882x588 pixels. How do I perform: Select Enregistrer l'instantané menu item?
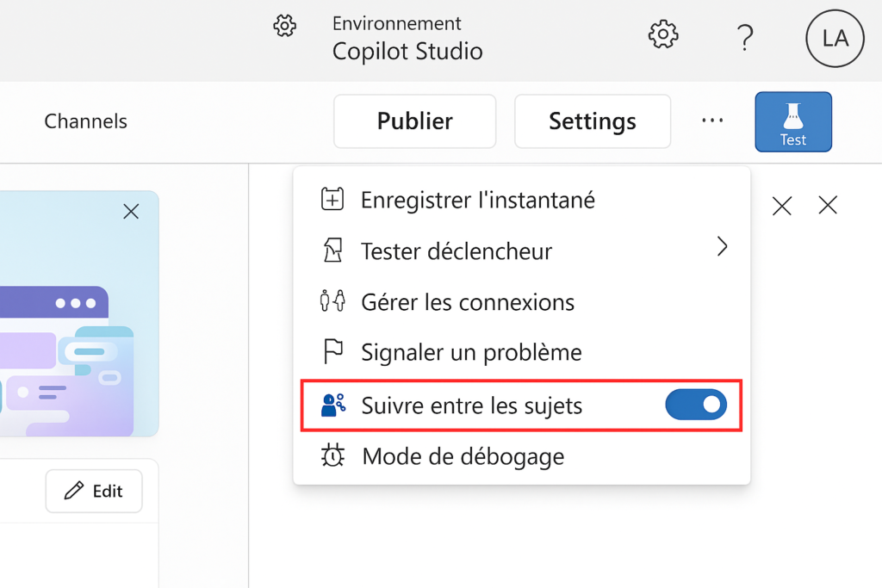pyautogui.click(x=477, y=200)
